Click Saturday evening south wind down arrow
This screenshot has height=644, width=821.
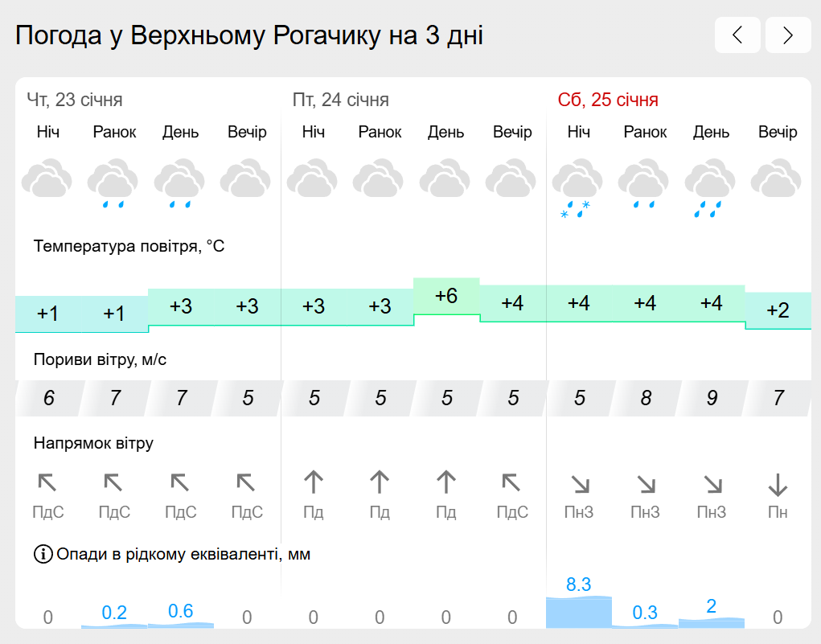tap(778, 484)
